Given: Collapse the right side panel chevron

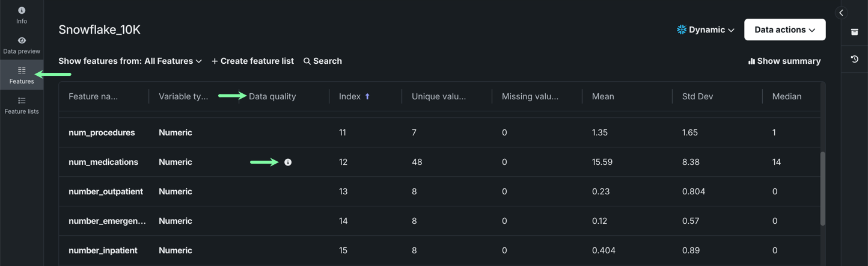Looking at the screenshot, I should coord(841,13).
